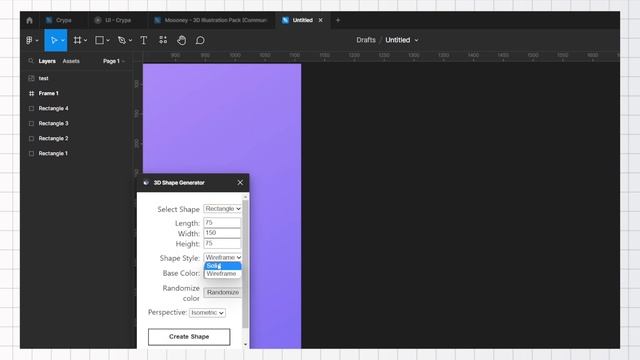Open the Perspective dropdown
Viewport: 640px width, 360px height.
click(207, 313)
